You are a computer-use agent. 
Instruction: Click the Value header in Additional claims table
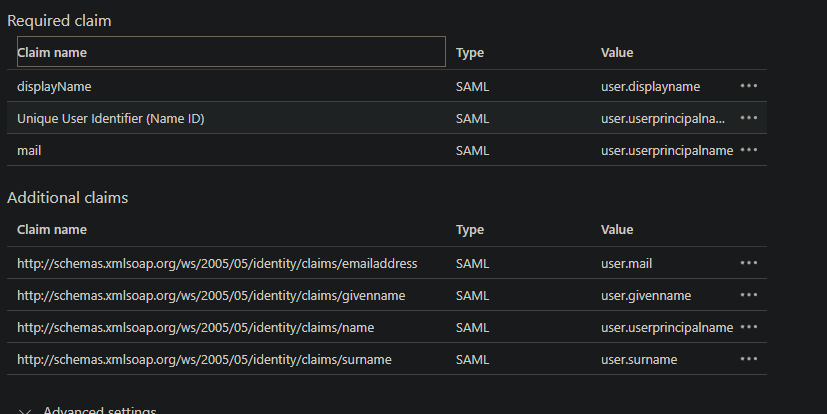coord(617,230)
